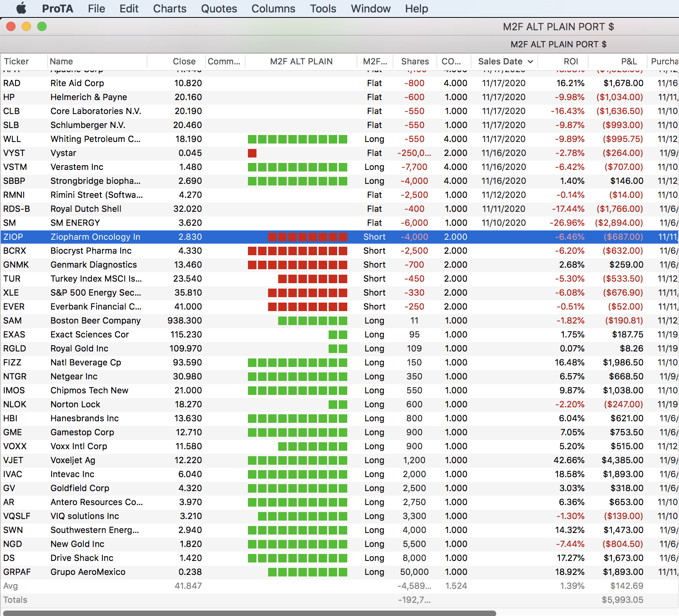Open the Quotes menu
Viewport: 679px width, 616px height.
pos(219,9)
